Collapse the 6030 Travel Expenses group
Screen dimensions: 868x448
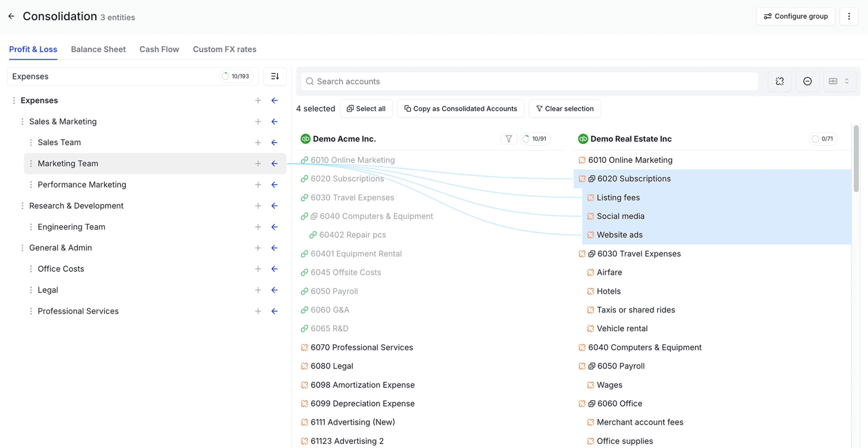tap(592, 254)
